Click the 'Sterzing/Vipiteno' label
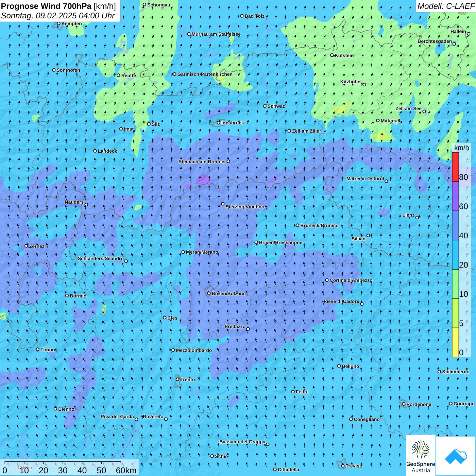Screen dimensions: 476x476 point(245,207)
